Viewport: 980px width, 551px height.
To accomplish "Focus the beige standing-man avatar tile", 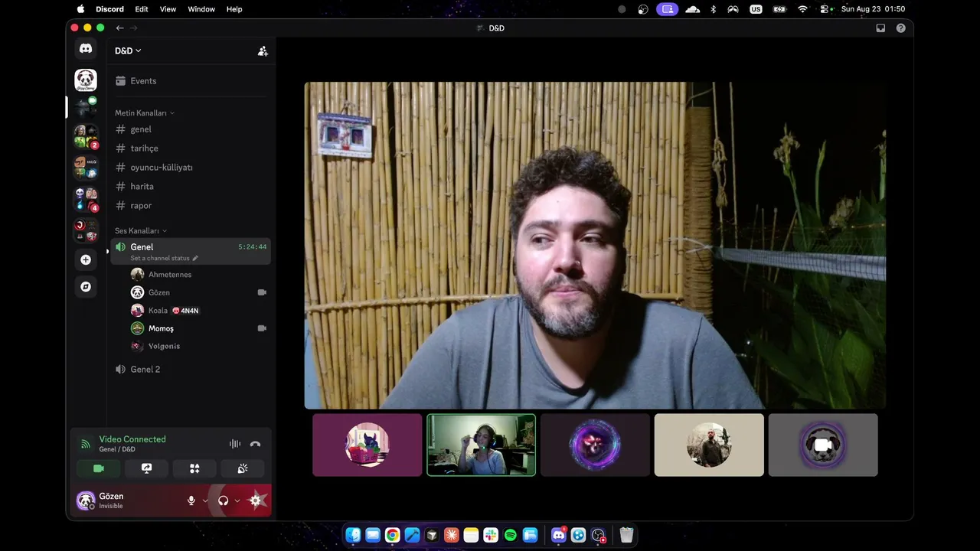I will 709,445.
